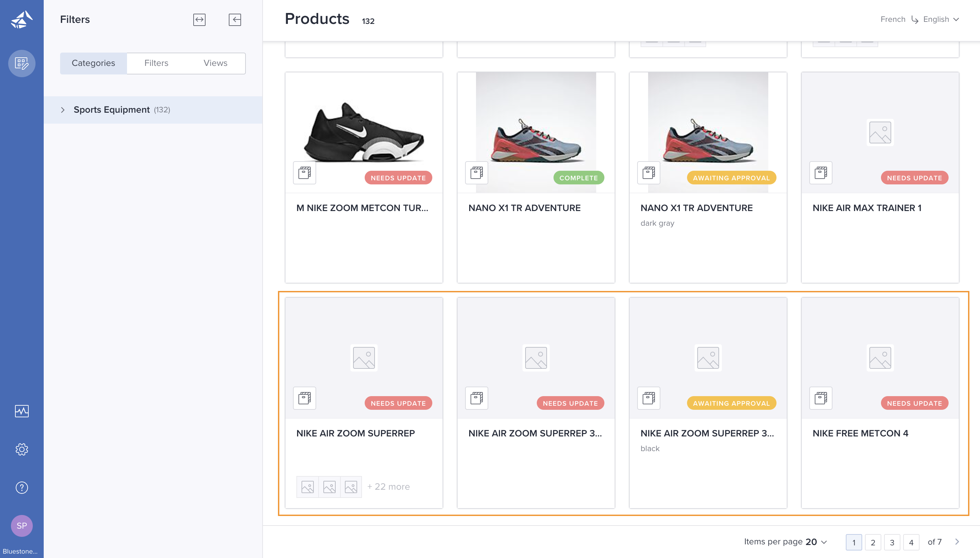980x558 pixels.
Task: Expand the Sports Equipment category
Action: 63,110
